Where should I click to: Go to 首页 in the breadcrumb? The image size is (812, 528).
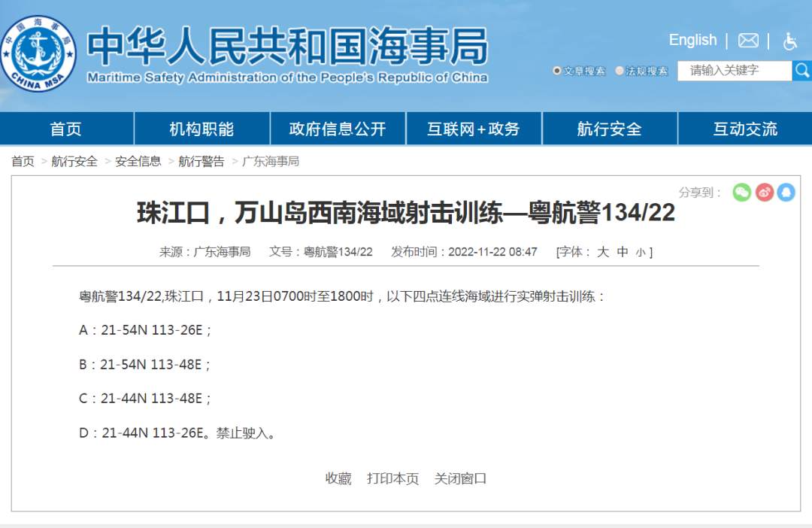tap(23, 161)
